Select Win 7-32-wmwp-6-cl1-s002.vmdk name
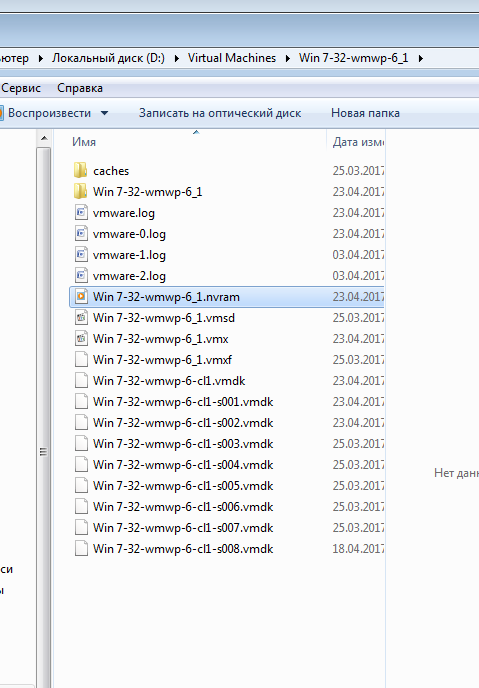 183,423
